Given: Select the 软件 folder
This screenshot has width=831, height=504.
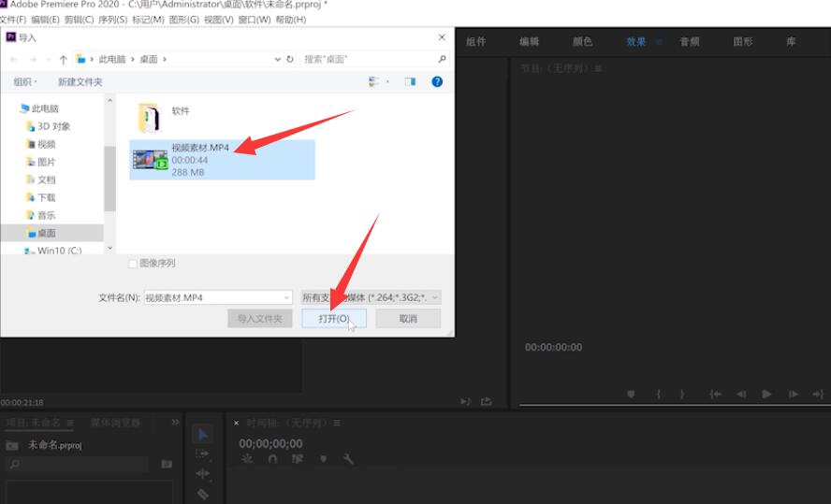Looking at the screenshot, I should point(165,118).
